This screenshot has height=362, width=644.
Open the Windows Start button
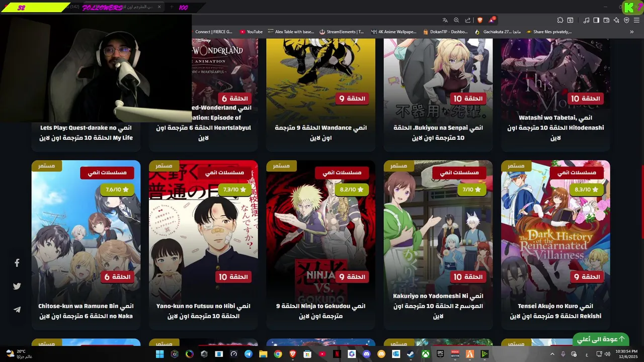(159, 354)
